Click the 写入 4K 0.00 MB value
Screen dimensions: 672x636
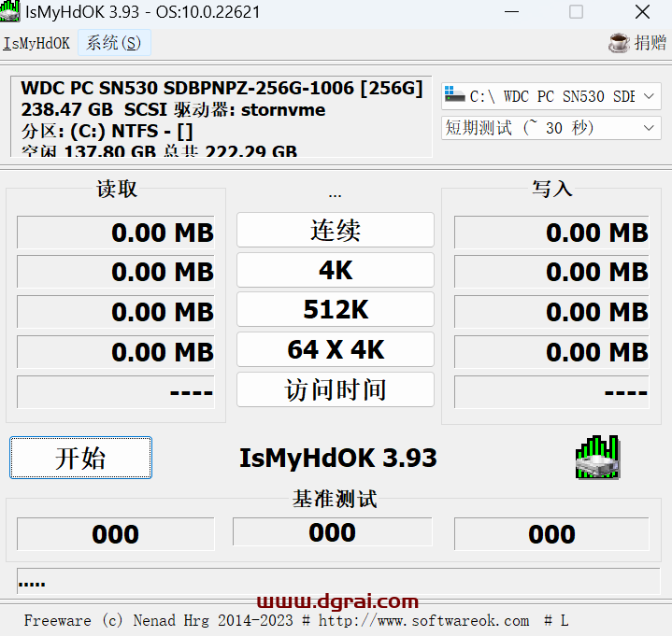[551, 272]
